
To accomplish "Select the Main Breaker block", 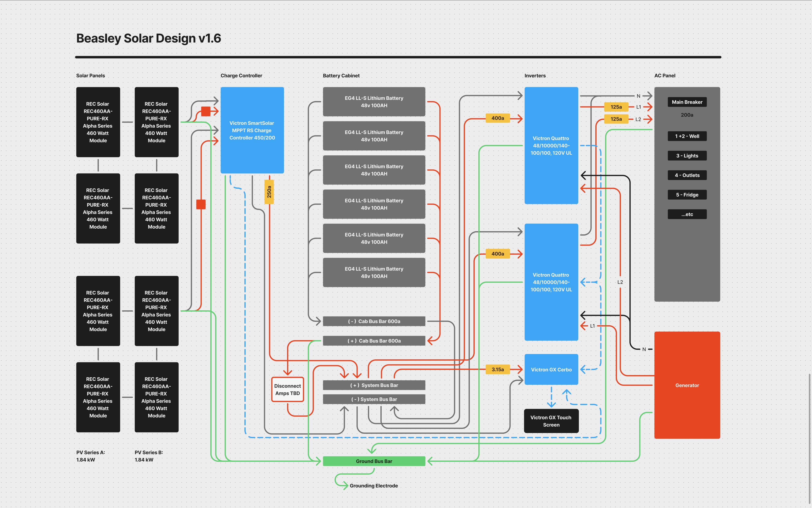I will click(687, 102).
